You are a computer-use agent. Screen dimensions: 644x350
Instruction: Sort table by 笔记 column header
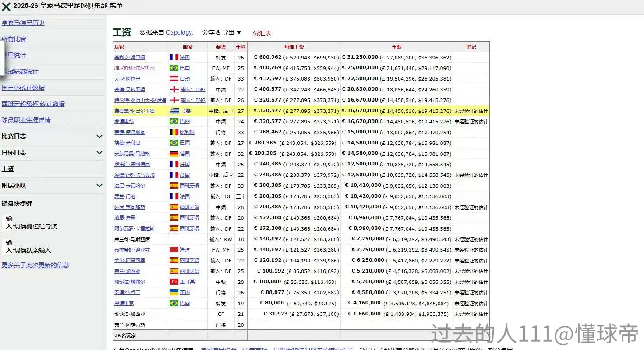point(471,47)
